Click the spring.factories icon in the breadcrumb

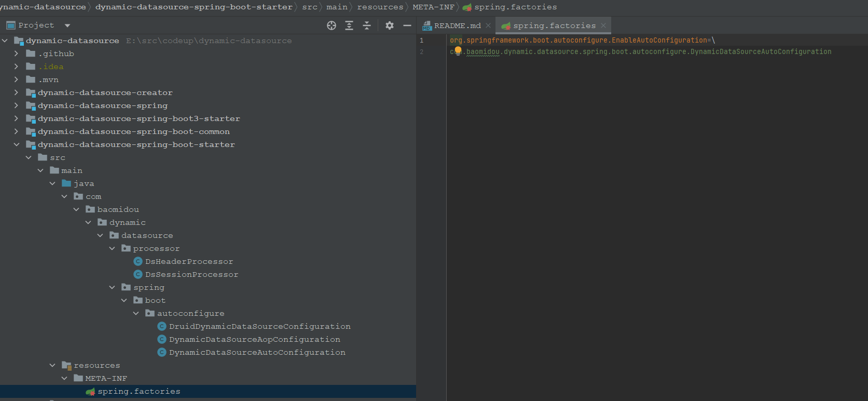coord(467,7)
